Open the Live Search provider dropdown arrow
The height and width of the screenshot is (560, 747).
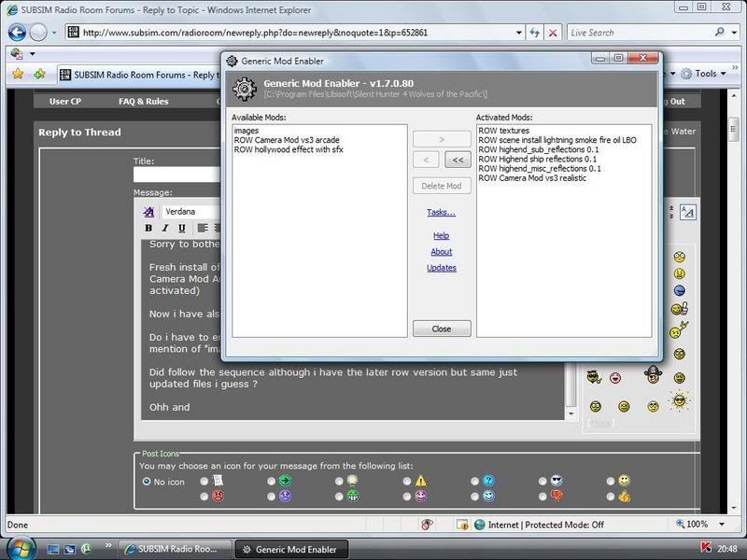pos(734,33)
